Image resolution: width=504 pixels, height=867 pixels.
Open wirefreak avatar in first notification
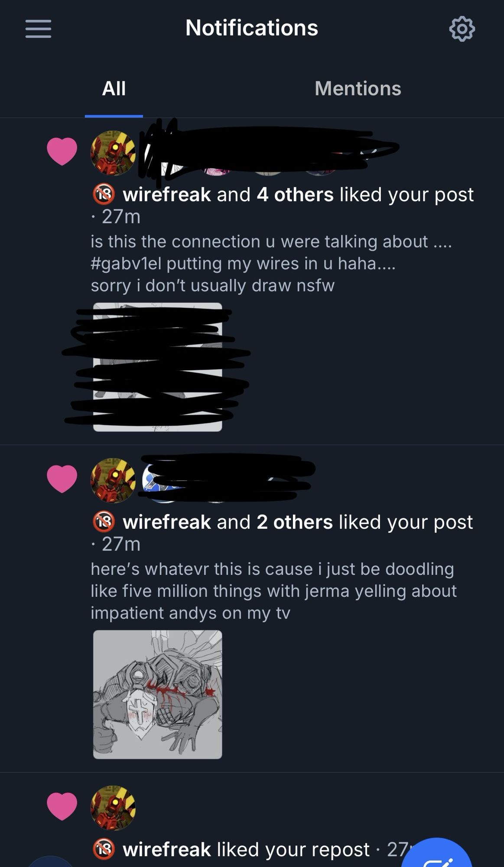click(113, 153)
